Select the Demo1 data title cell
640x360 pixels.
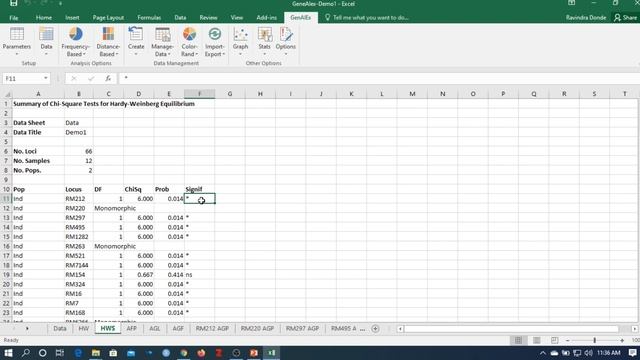tap(79, 132)
